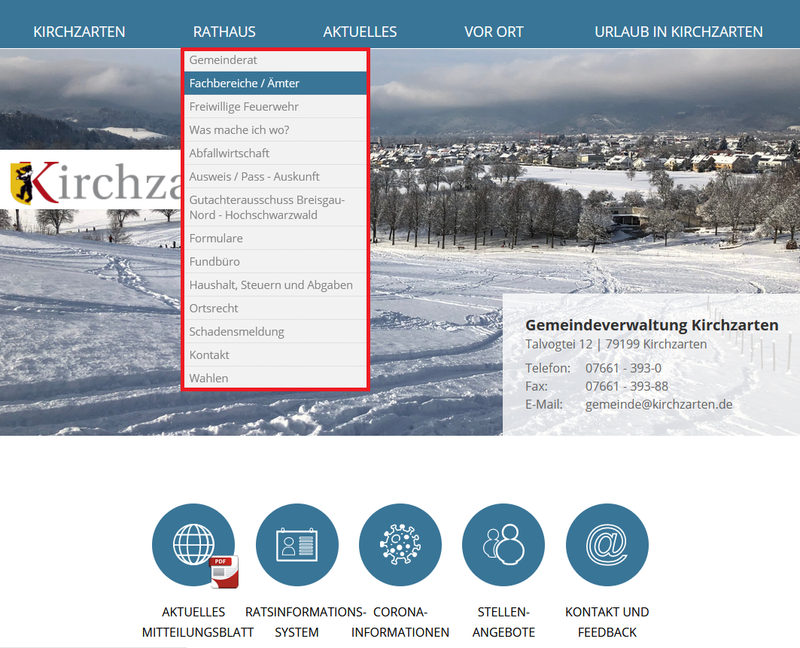Screen dimensions: 800x648
Task: Expand the Vor Ort navigation menu
Action: [494, 31]
